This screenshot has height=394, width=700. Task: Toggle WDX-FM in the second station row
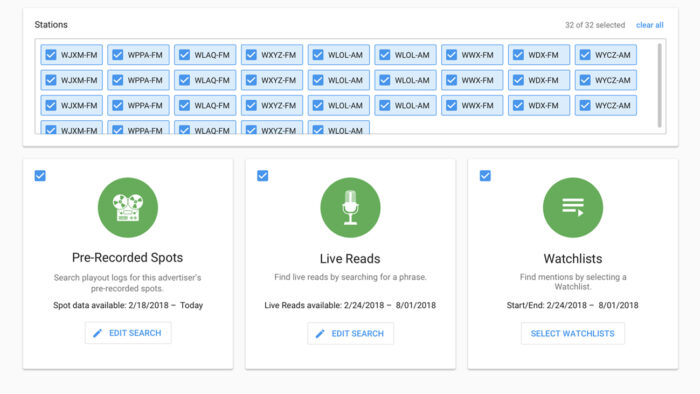tap(539, 80)
